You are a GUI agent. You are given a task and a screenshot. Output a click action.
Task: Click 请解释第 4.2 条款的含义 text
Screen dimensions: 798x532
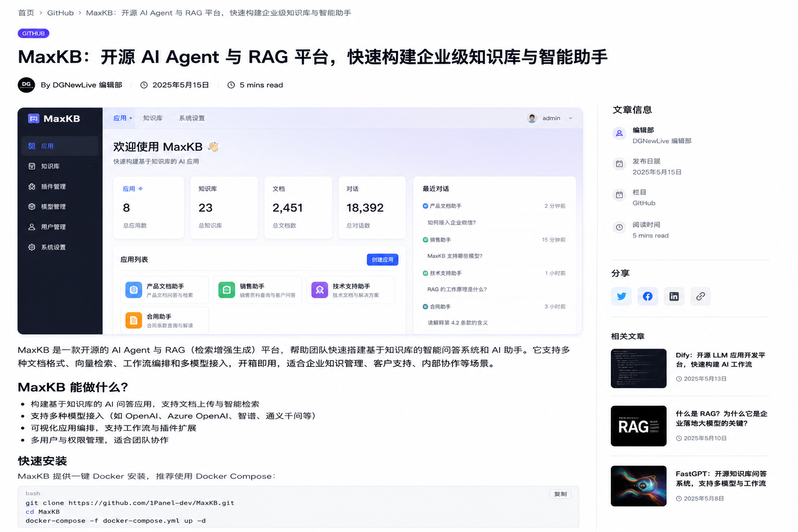click(x=458, y=323)
